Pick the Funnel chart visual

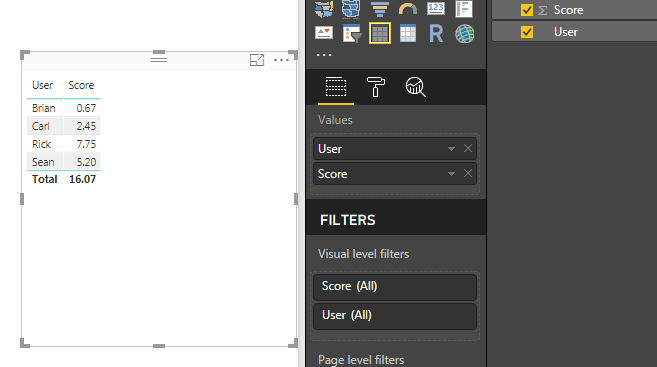(380, 9)
